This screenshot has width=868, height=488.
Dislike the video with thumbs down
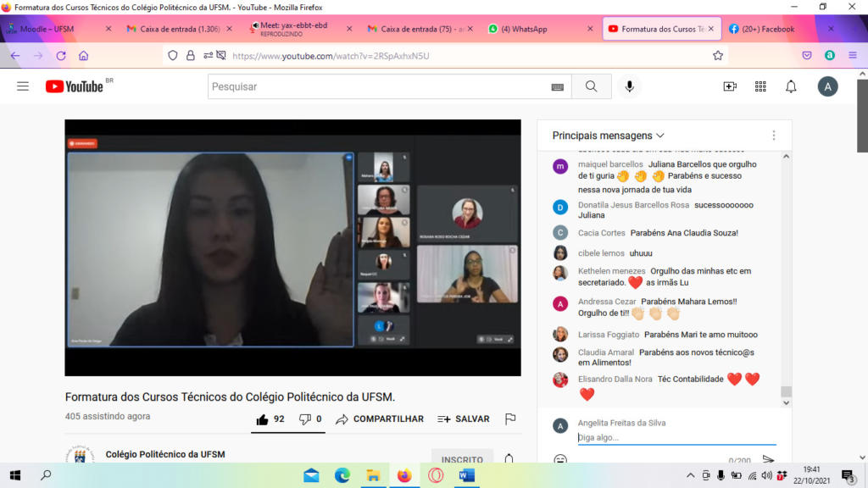pos(305,419)
